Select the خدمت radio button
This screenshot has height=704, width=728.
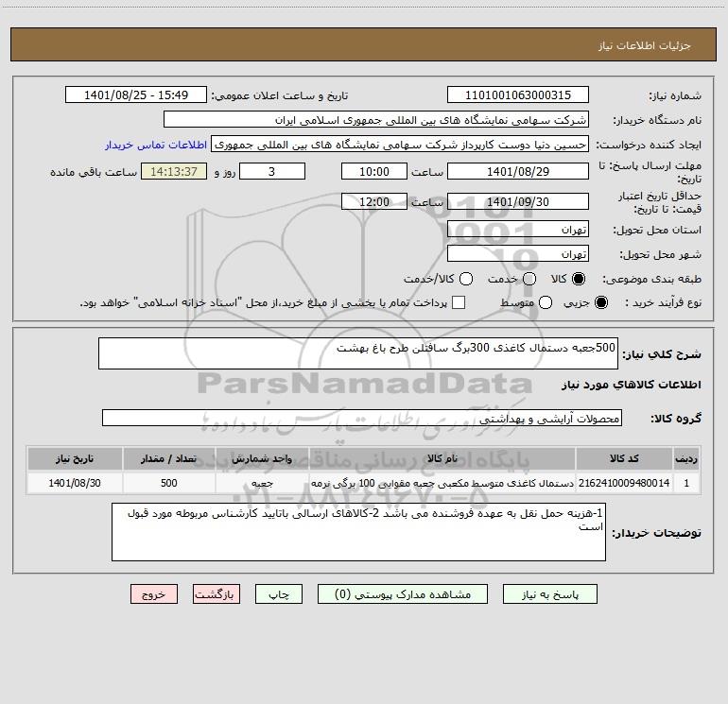[529, 279]
